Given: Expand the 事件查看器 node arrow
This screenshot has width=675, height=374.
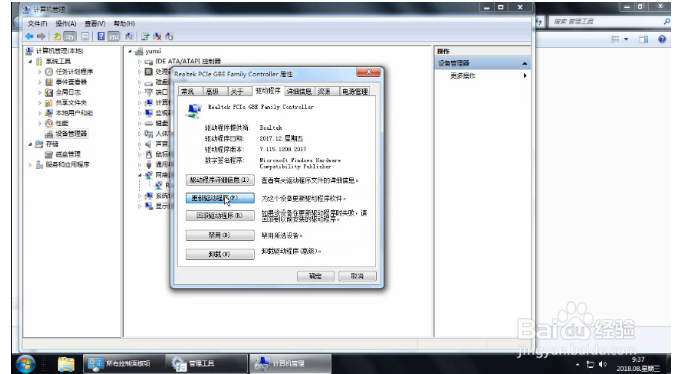Looking at the screenshot, I should (40, 82).
